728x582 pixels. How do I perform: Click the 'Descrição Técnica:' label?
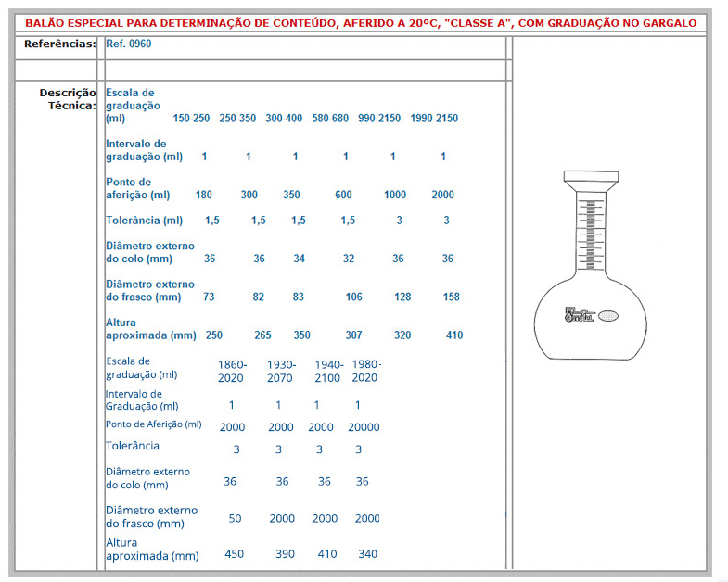(68, 99)
